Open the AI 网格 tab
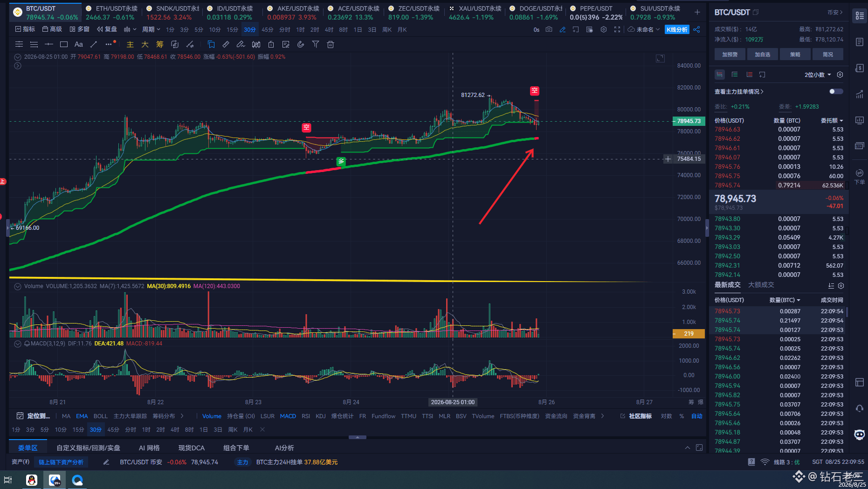The height and width of the screenshot is (489, 868). [149, 448]
